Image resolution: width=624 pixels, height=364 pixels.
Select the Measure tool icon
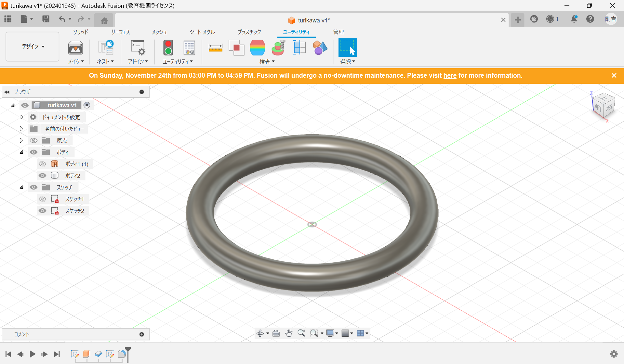tap(215, 48)
